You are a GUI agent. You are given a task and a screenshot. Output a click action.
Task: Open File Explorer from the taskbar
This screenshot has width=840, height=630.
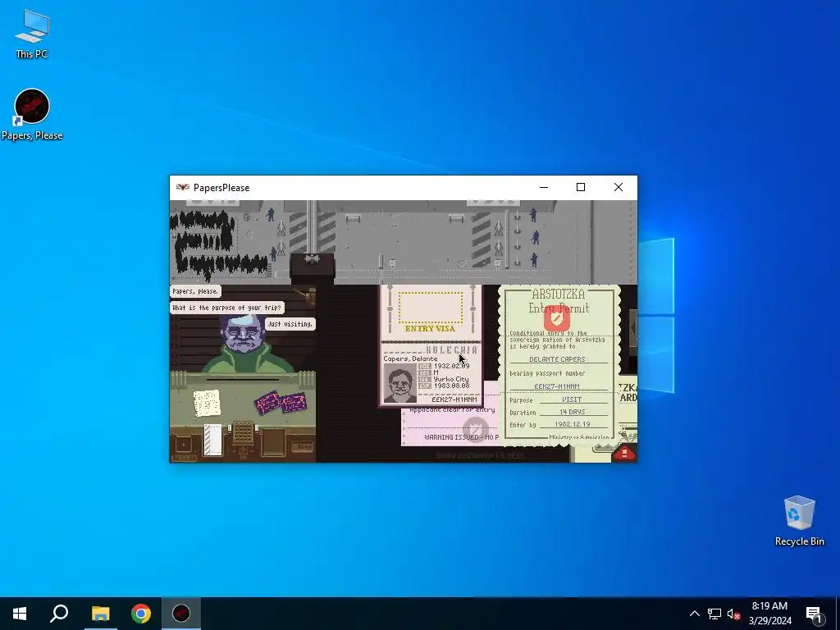pyautogui.click(x=100, y=614)
